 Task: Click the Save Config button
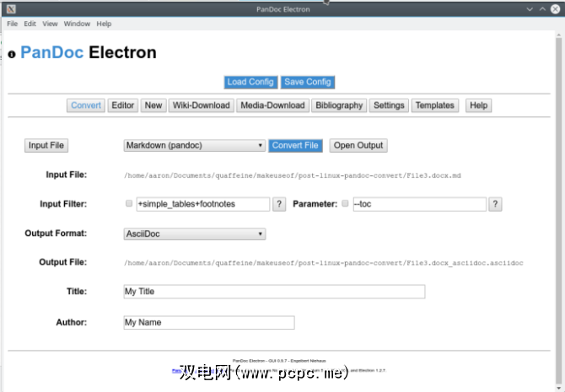[x=308, y=82]
